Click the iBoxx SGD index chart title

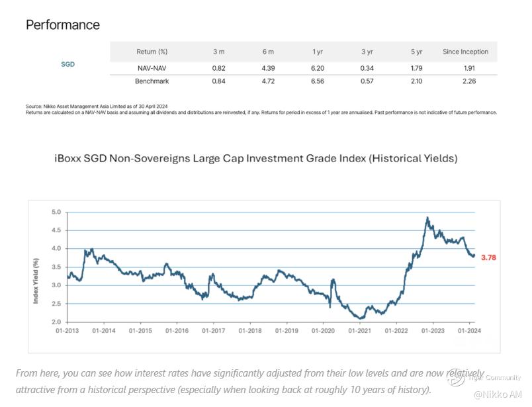[x=255, y=159]
